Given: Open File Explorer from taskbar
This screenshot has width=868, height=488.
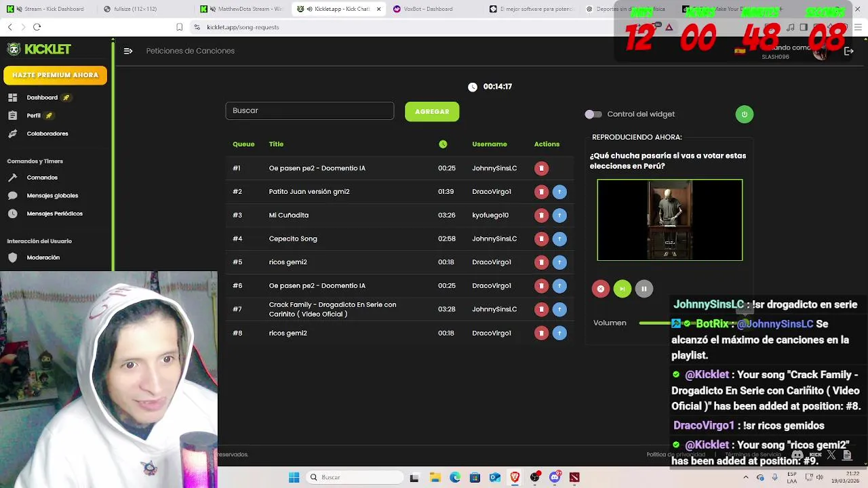Looking at the screenshot, I should (434, 477).
